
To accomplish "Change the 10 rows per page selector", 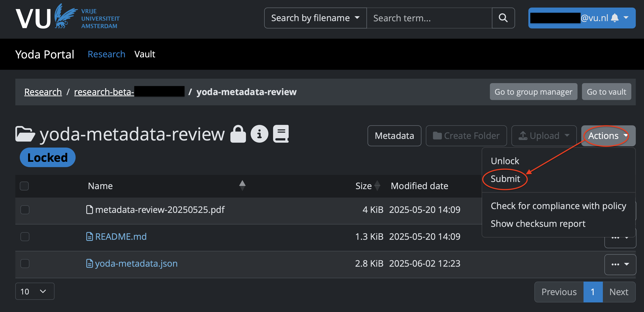I will [x=35, y=291].
